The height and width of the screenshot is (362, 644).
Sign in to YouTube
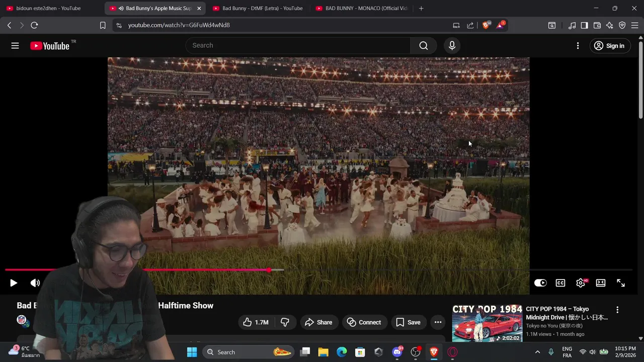[x=610, y=46]
